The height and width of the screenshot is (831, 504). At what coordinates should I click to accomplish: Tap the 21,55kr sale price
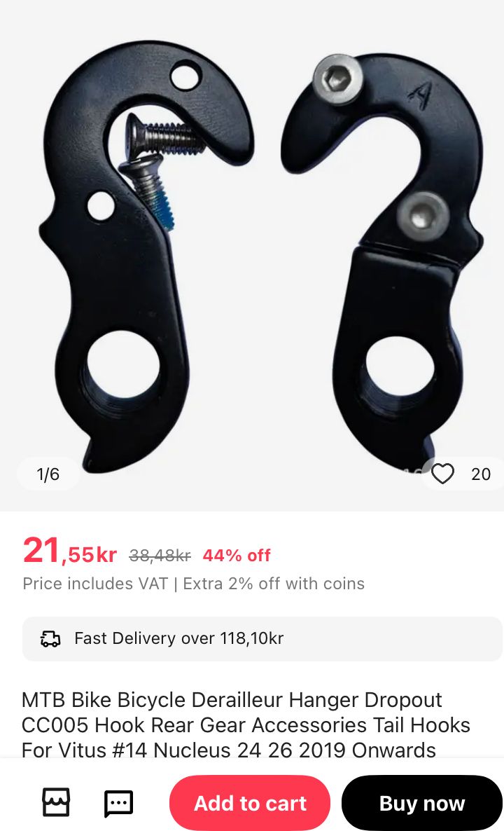click(69, 551)
